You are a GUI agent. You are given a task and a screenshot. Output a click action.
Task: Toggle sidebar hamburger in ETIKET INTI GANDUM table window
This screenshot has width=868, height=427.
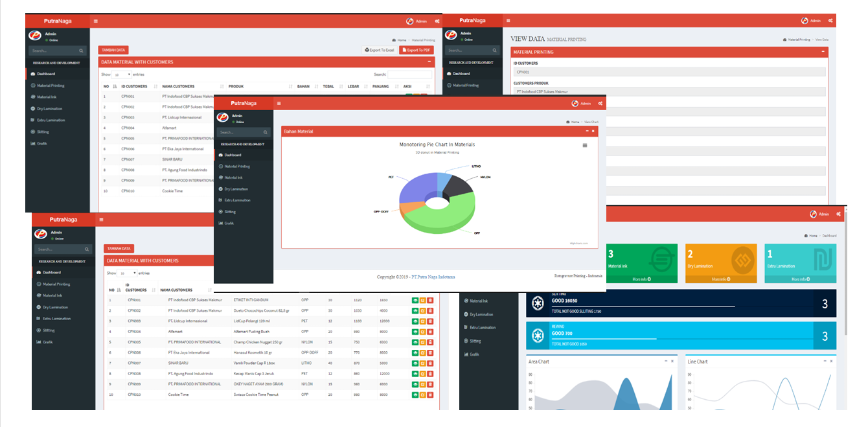[101, 220]
